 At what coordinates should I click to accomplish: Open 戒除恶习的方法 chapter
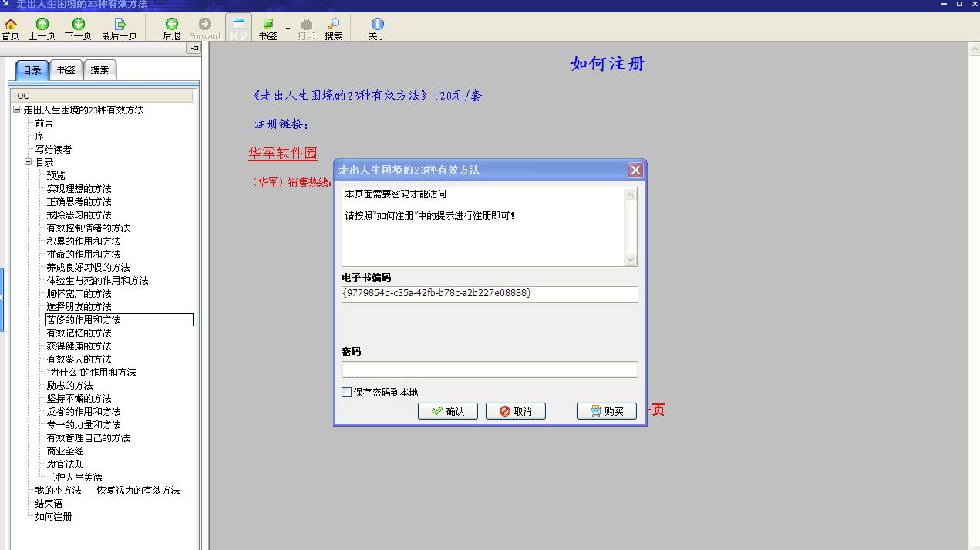pos(79,215)
